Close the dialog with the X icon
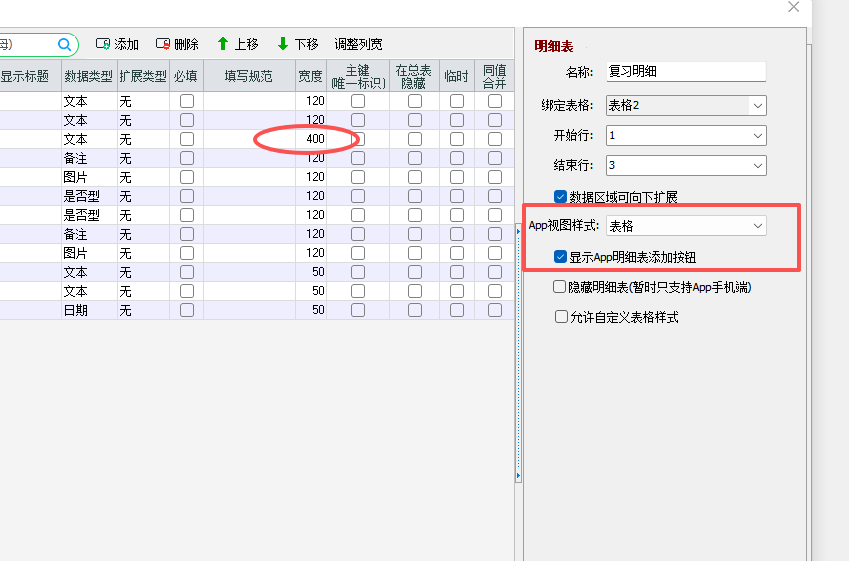This screenshot has width=849, height=561. point(794,7)
